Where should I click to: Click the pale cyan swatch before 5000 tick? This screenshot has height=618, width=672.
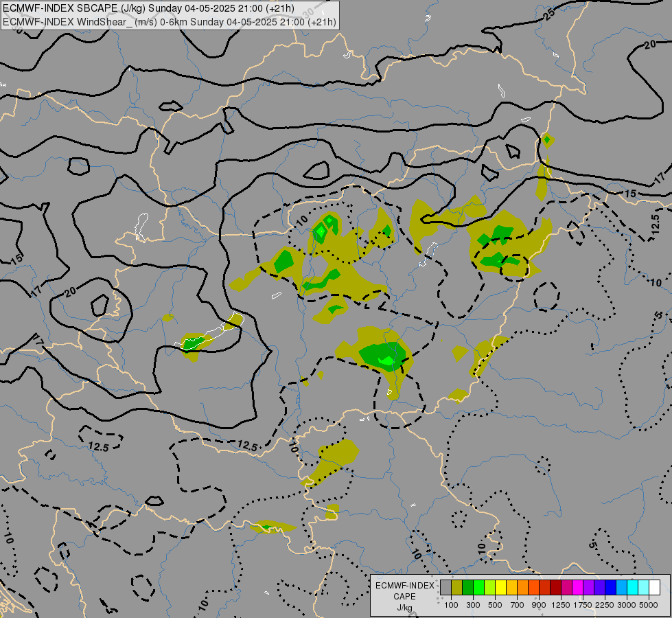(644, 588)
